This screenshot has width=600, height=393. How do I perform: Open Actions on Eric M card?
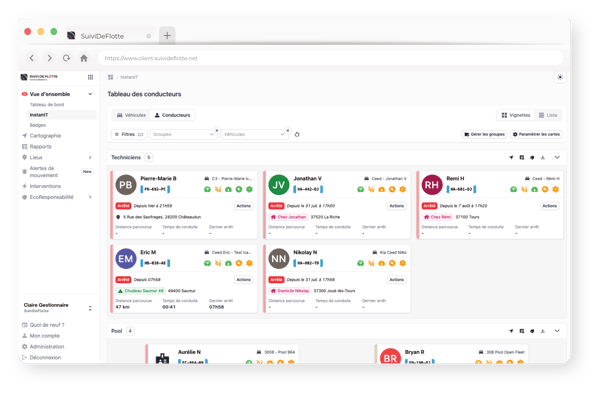click(243, 280)
